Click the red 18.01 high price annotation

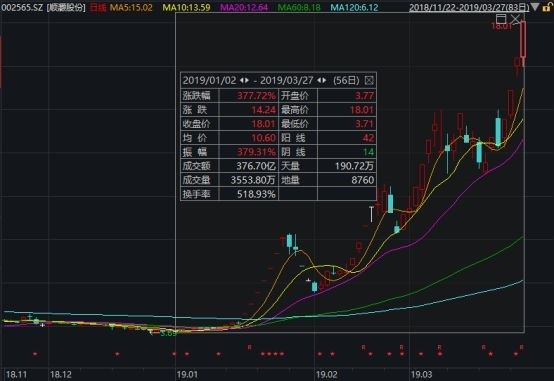pos(501,26)
